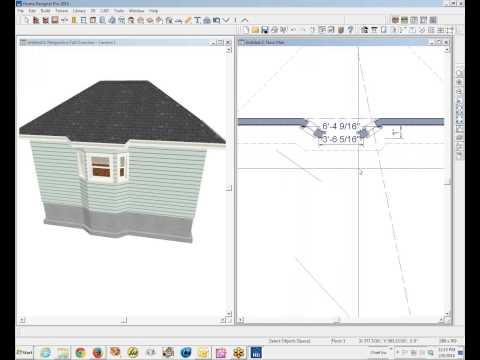Click the Undo icon

(x=293, y=30)
